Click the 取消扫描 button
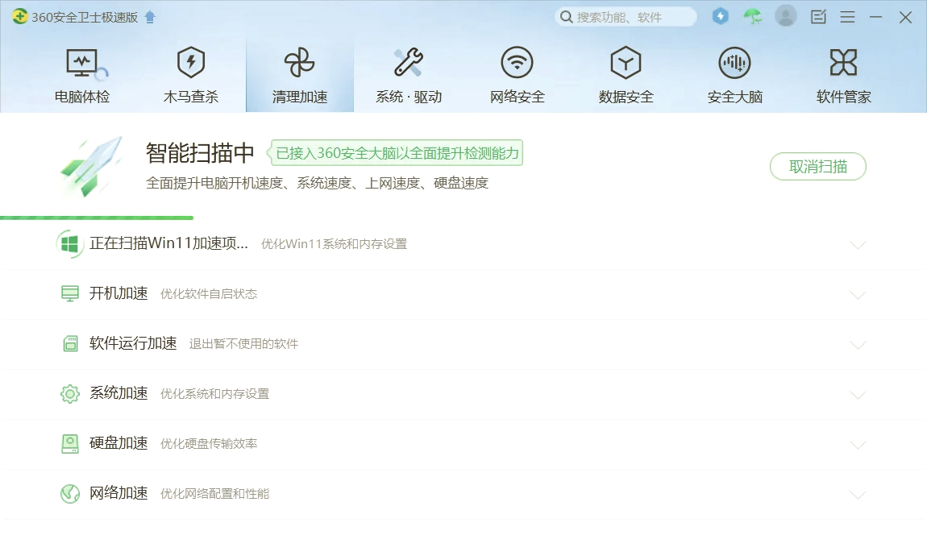 (818, 167)
